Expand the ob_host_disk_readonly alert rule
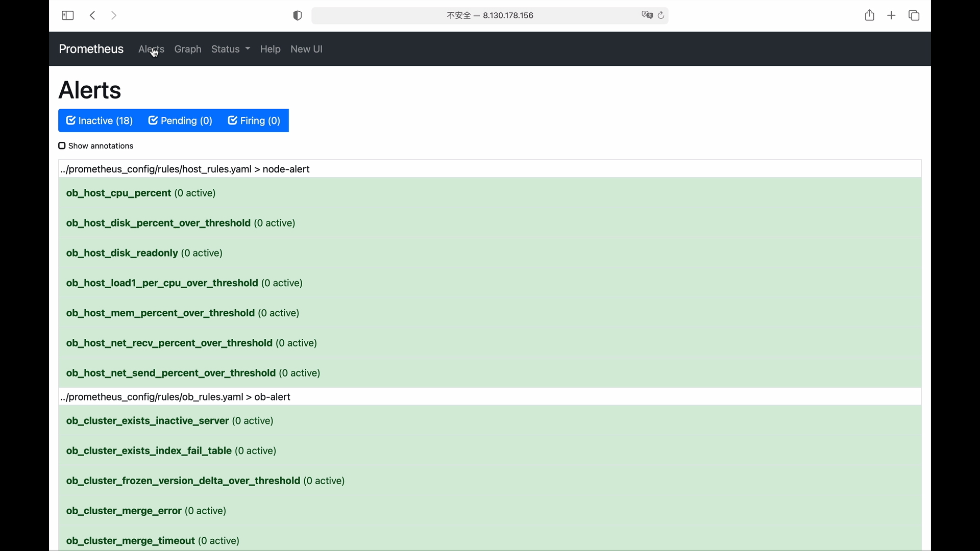980x551 pixels. [122, 253]
